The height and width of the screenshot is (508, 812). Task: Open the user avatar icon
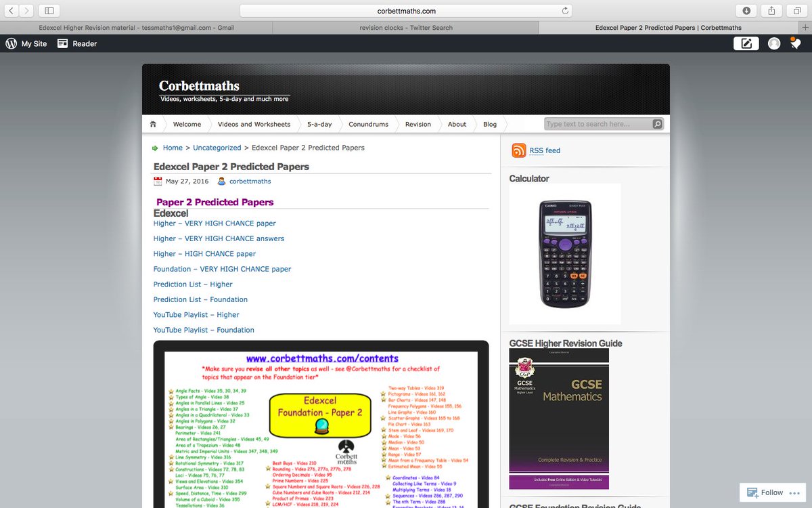[x=774, y=43]
